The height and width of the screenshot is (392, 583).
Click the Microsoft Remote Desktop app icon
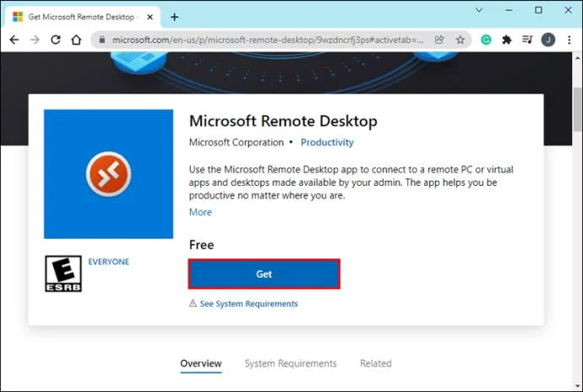tap(108, 174)
